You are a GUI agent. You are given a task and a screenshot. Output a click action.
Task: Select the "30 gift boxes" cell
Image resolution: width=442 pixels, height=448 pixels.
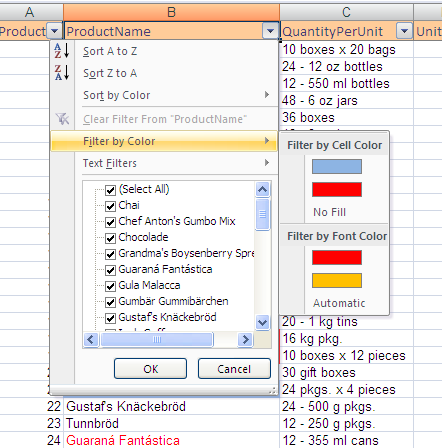(x=347, y=372)
